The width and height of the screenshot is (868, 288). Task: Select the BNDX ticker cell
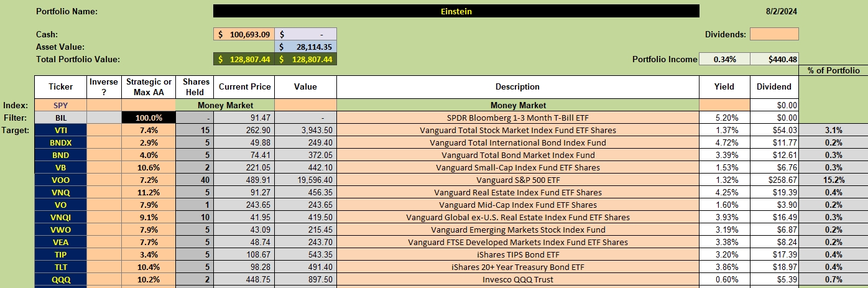[60, 142]
